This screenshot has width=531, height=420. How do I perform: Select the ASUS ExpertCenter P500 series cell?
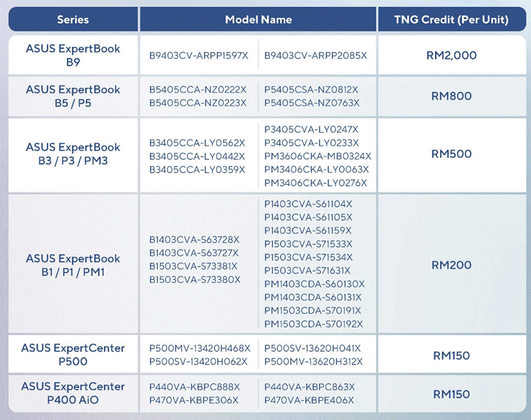[73, 355]
